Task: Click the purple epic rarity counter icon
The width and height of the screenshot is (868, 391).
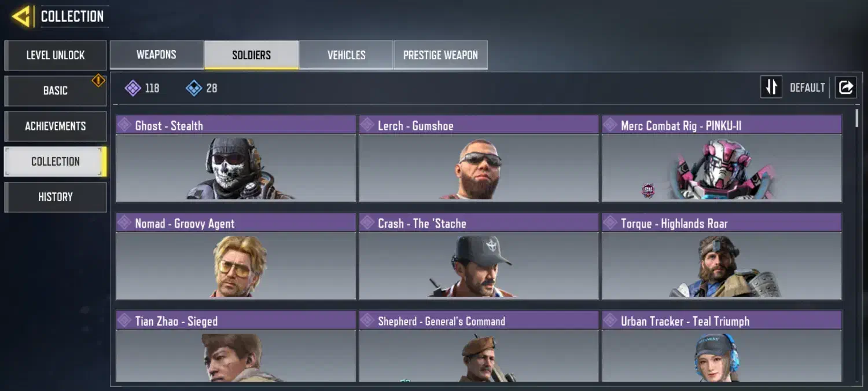Action: pyautogui.click(x=133, y=88)
